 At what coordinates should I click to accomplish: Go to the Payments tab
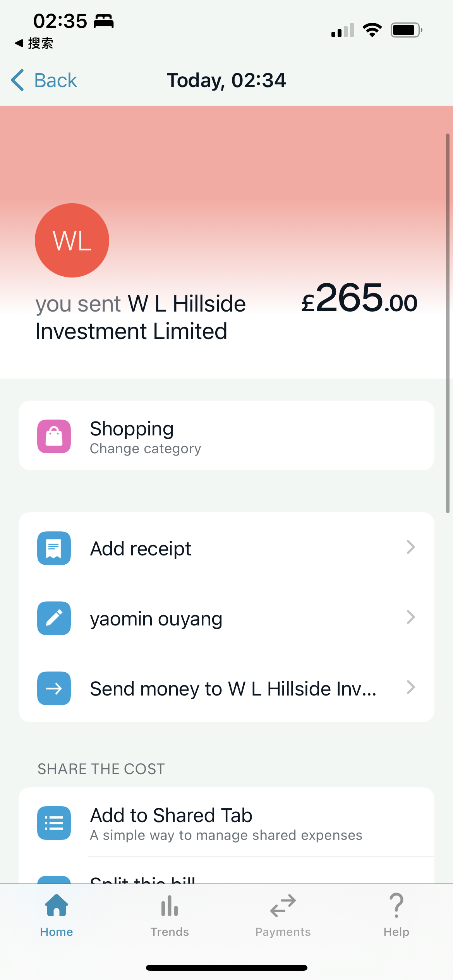(283, 915)
